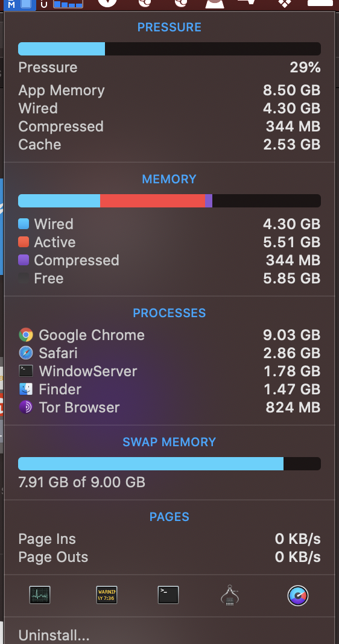339x644 pixels.
Task: Click the Swap Memory usage bar
Action: pos(169,464)
